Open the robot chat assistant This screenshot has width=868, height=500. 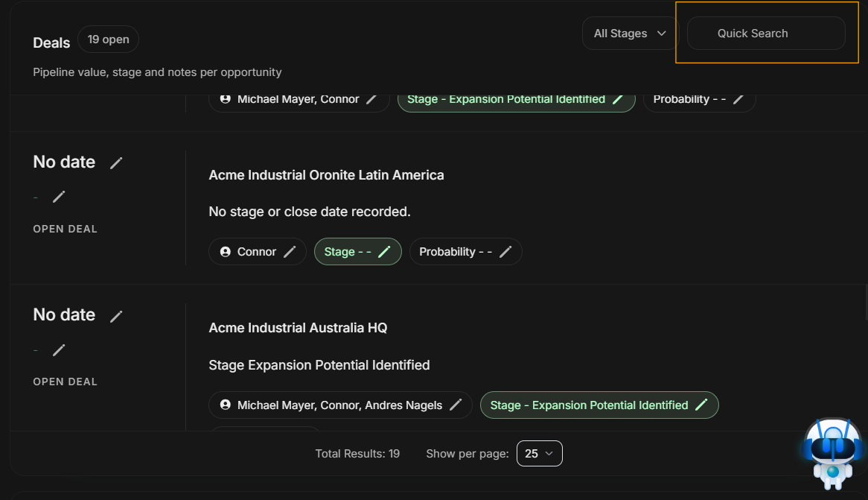tap(832, 454)
